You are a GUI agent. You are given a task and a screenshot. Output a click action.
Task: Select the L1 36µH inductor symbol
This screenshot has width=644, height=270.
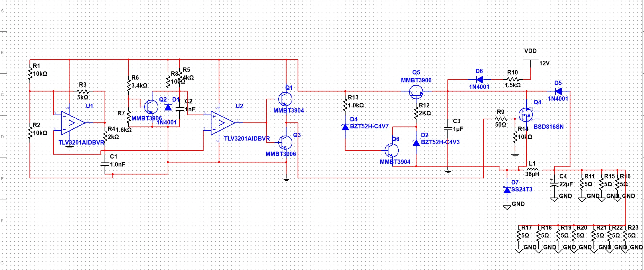[x=532, y=169]
